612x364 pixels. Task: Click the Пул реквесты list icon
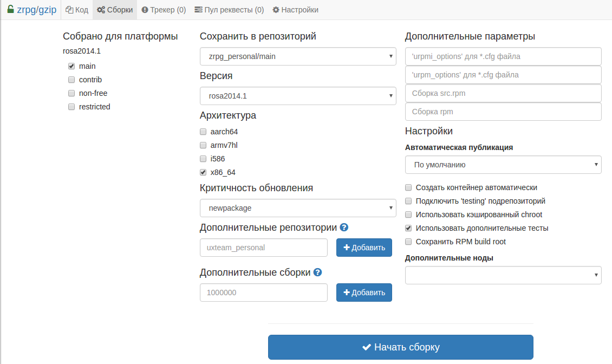(198, 10)
